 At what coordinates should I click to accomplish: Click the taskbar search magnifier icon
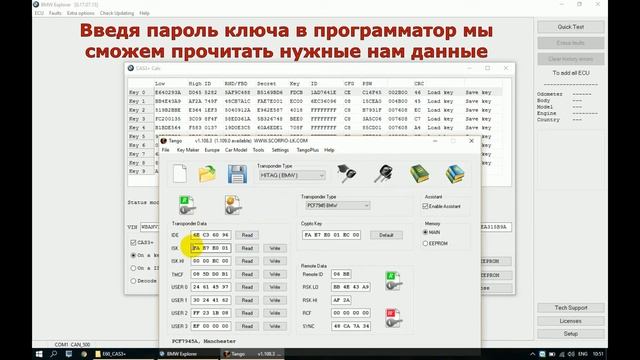(53, 354)
